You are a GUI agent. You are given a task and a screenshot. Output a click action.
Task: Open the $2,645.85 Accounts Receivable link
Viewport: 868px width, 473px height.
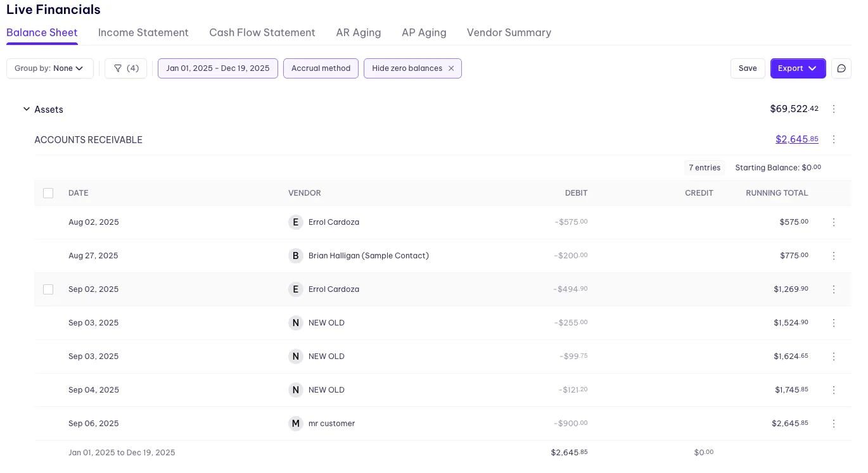pyautogui.click(x=796, y=139)
